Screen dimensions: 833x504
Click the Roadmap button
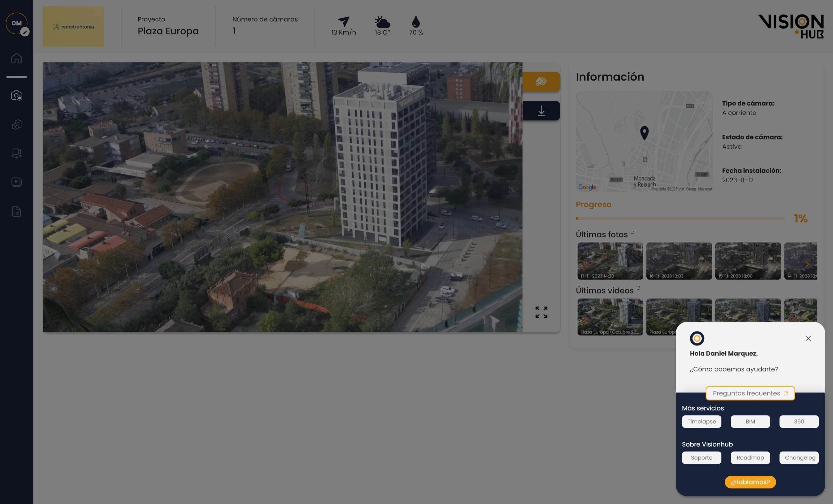750,457
